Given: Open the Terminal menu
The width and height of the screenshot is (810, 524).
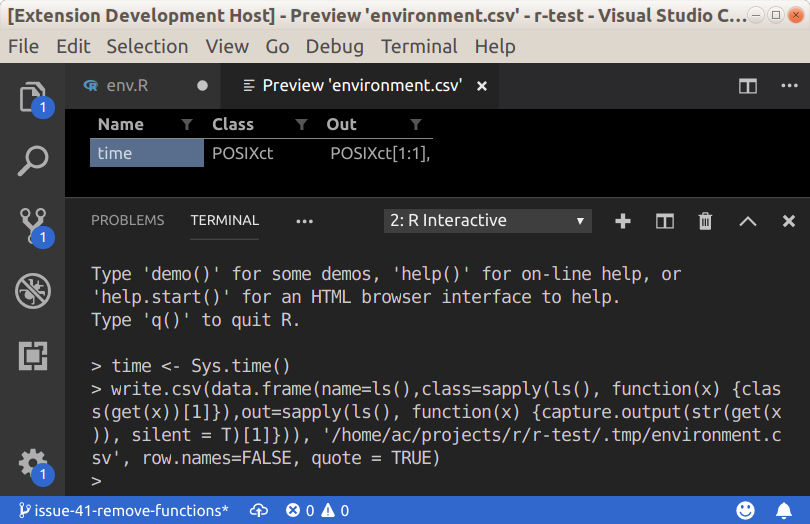Looking at the screenshot, I should [419, 47].
